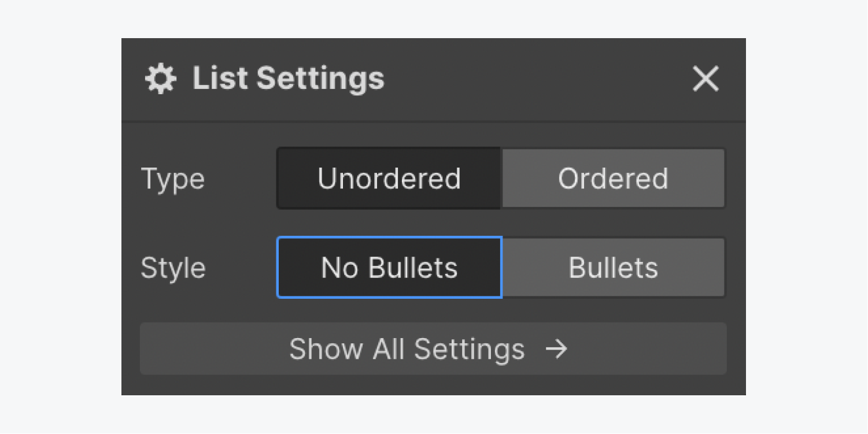Select Unordered as the list type
This screenshot has width=868, height=434.
(388, 178)
